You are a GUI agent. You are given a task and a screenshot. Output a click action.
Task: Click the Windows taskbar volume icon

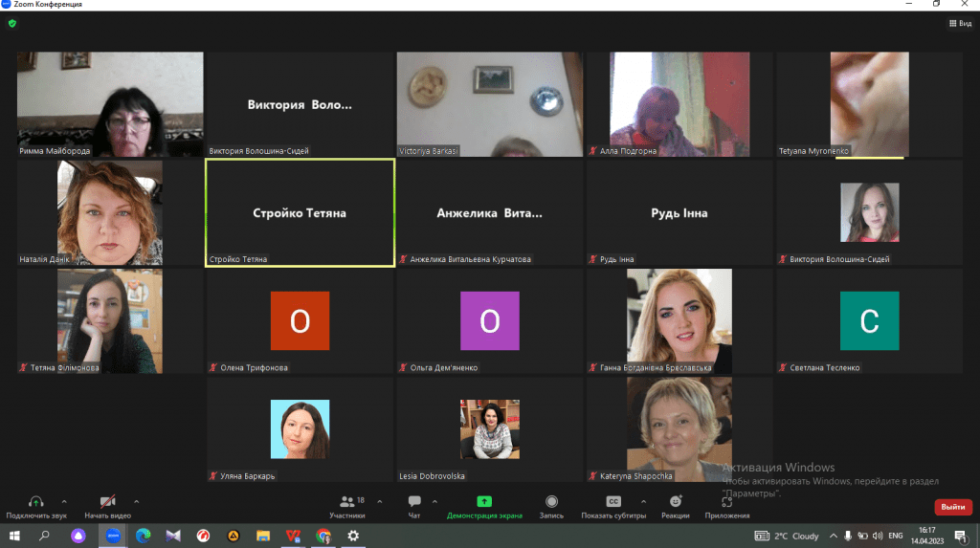point(879,536)
